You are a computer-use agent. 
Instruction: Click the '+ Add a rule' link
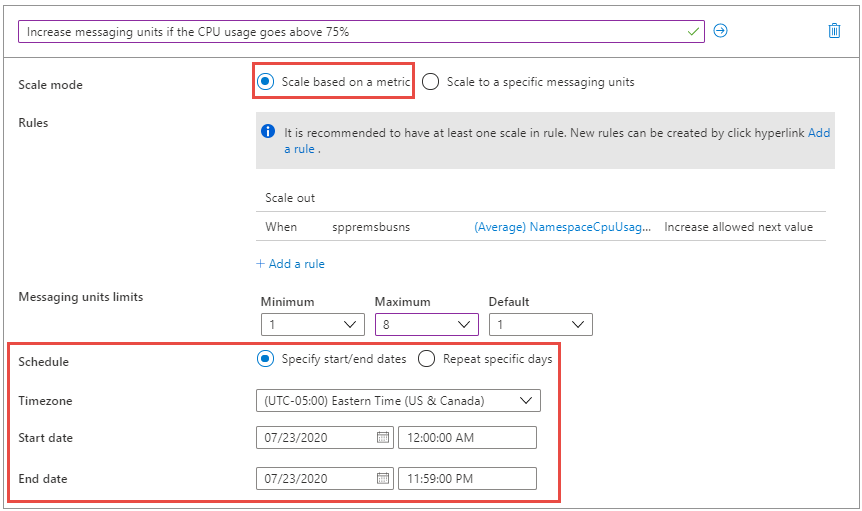(x=290, y=264)
